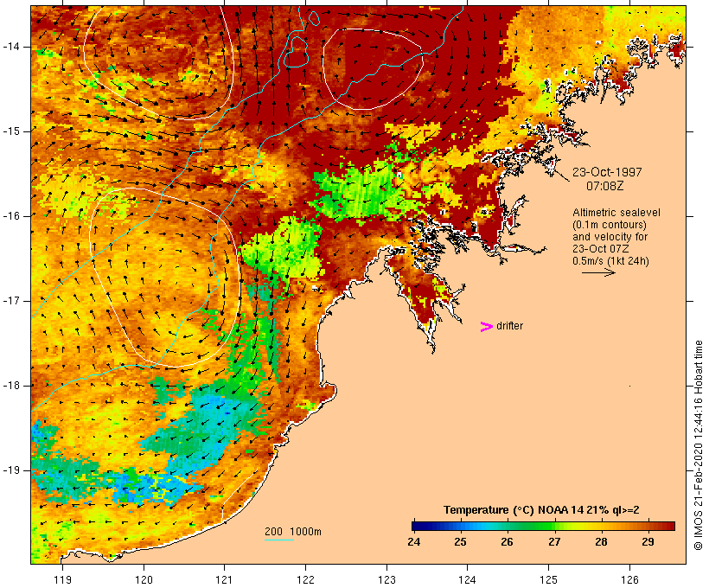Click longitude axis label '122'
Screen dimensions: 709x588
pos(306,579)
